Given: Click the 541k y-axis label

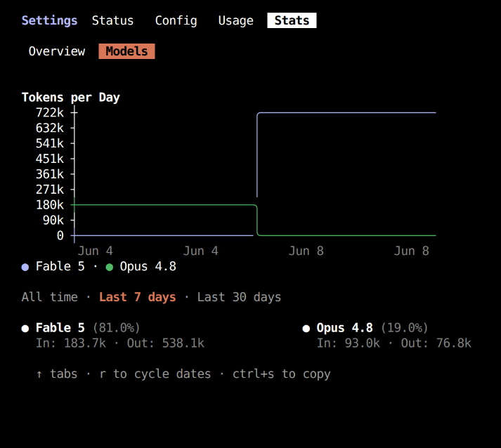Looking at the screenshot, I should point(49,143).
